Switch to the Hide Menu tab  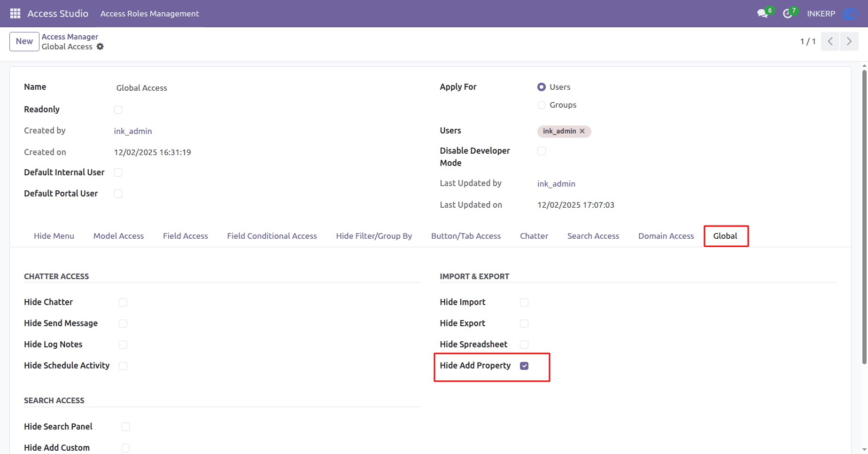(54, 236)
